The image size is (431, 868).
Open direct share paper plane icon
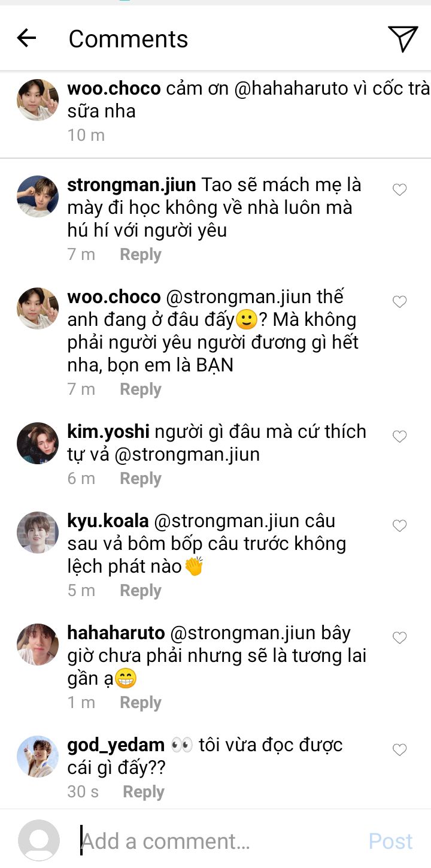pos(403,39)
